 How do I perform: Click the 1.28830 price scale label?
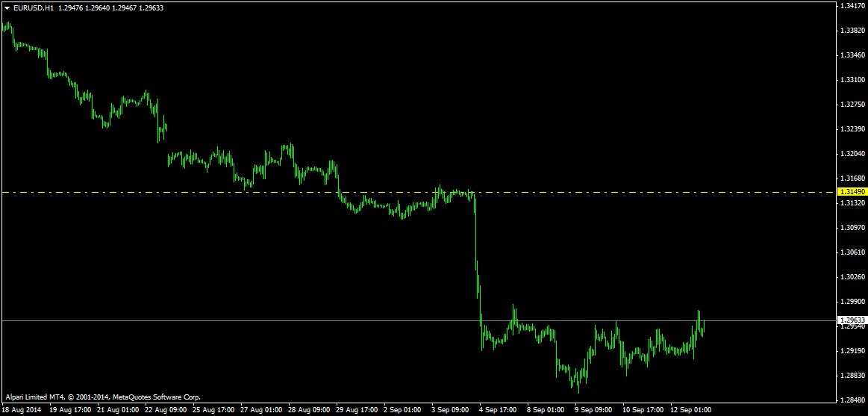coord(852,376)
